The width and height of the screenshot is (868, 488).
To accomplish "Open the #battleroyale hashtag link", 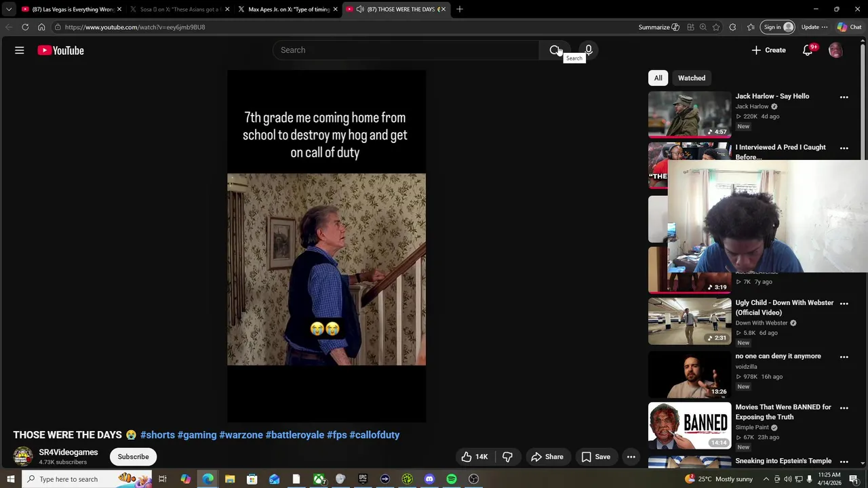I will (x=294, y=435).
